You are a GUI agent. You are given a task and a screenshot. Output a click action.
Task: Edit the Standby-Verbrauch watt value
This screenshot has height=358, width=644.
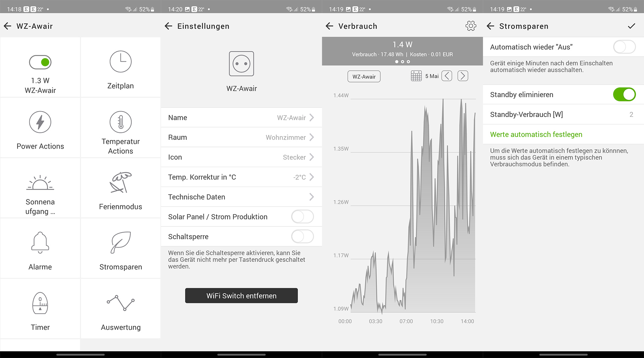click(631, 115)
